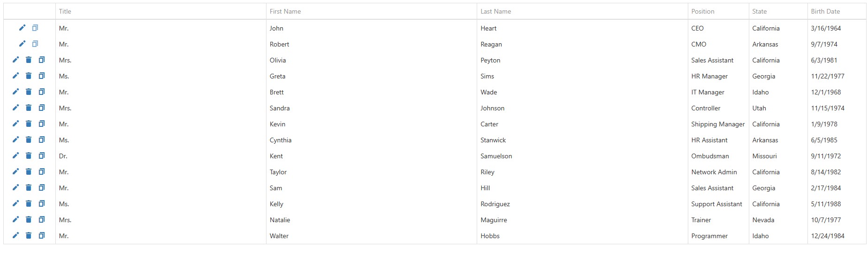
Task: Delete the Olivia Peyton row via trash icon
Action: (29, 60)
